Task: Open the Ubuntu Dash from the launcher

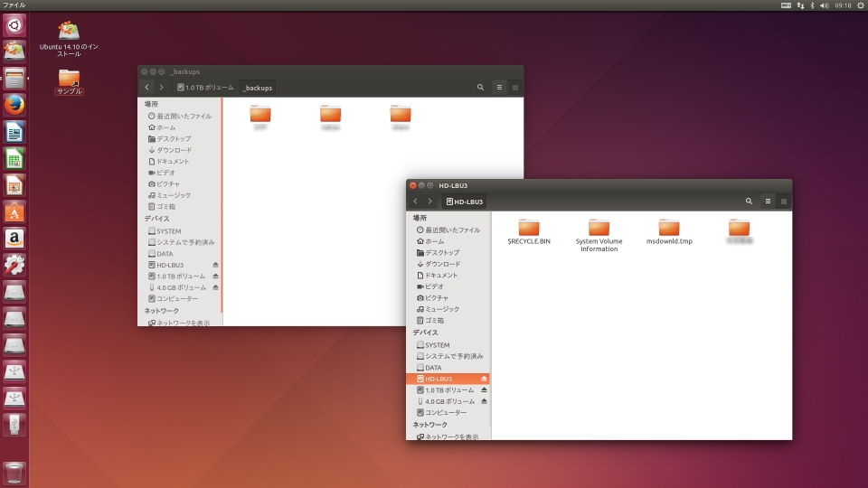Action: 14,25
